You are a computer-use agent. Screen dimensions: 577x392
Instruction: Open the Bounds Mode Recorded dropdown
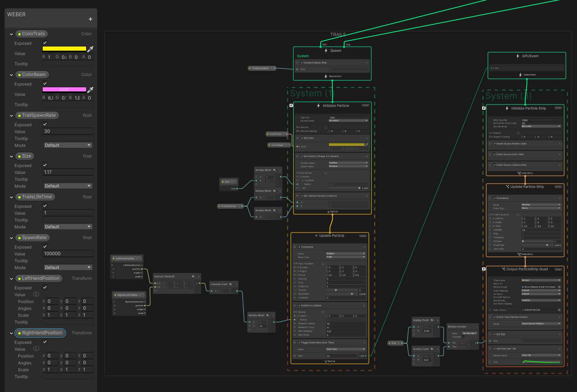click(348, 120)
